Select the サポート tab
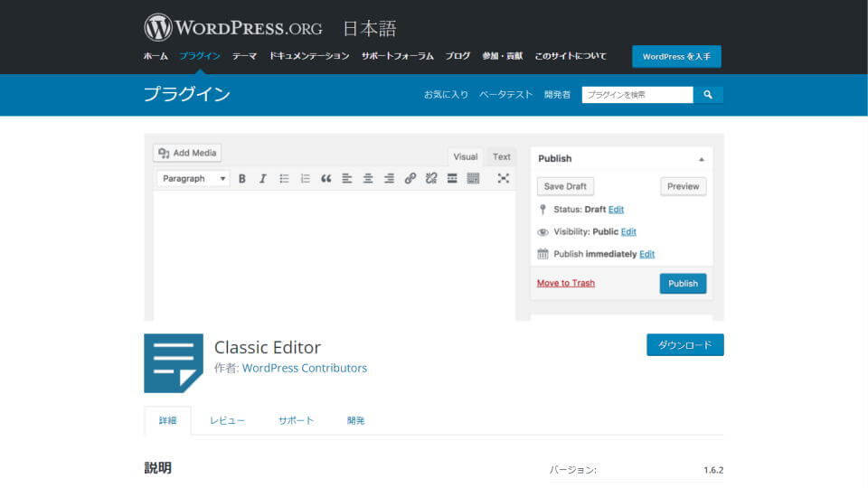868x488 pixels. click(x=296, y=420)
